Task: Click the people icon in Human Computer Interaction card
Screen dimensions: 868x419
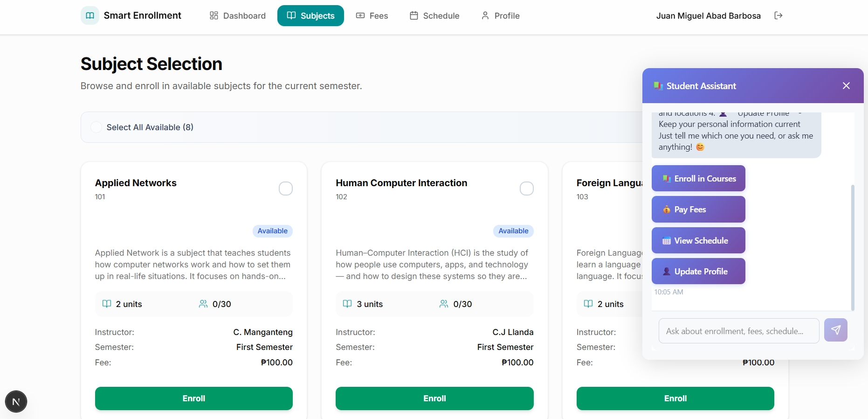Action: click(444, 304)
